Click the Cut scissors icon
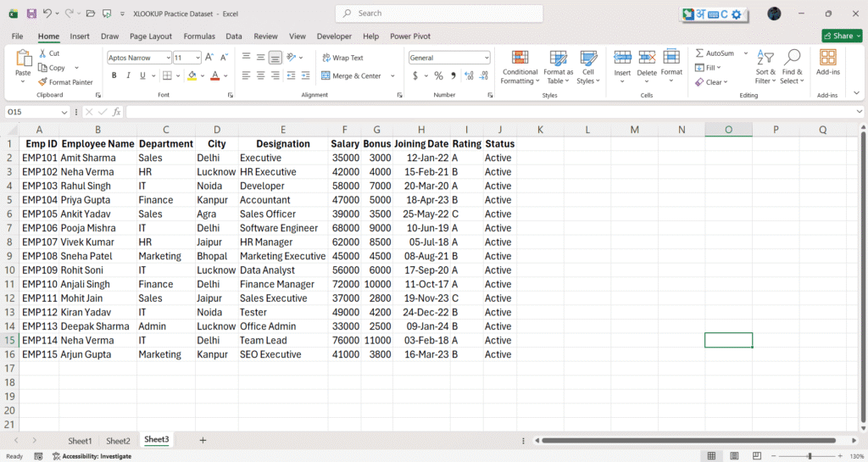 coord(42,53)
